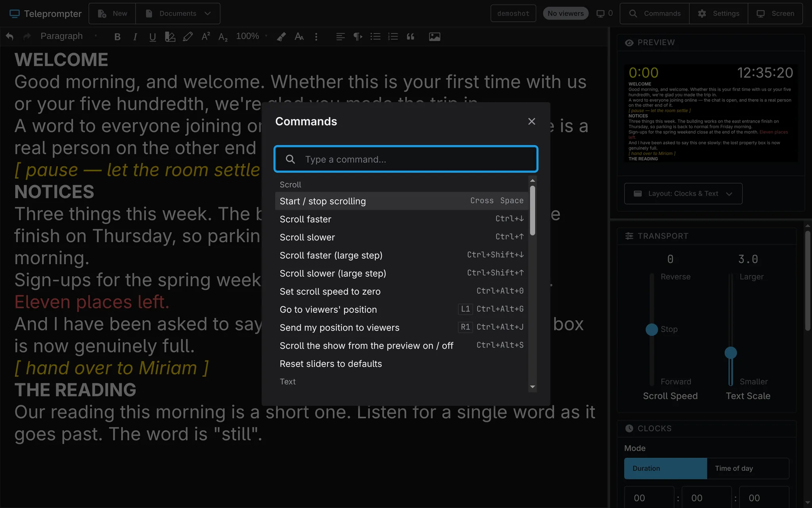Click the clock minutes input field
The height and width of the screenshot is (508, 812).
pyautogui.click(x=707, y=497)
